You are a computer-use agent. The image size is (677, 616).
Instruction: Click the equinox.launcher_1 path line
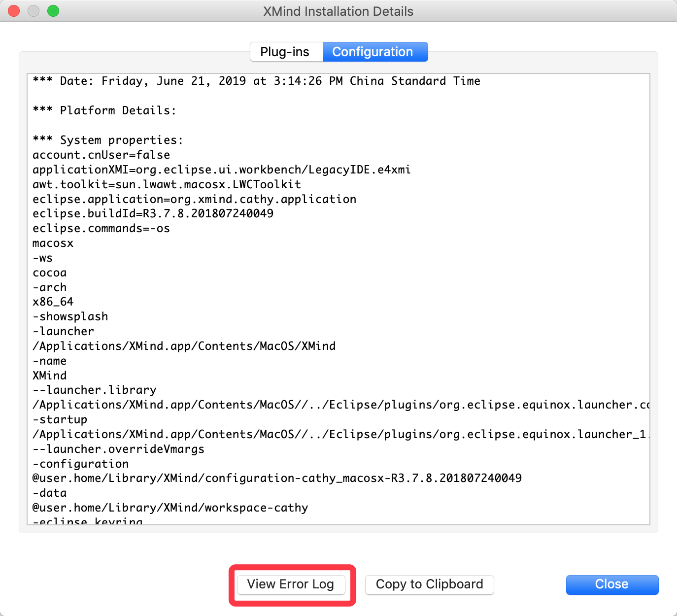(341, 434)
